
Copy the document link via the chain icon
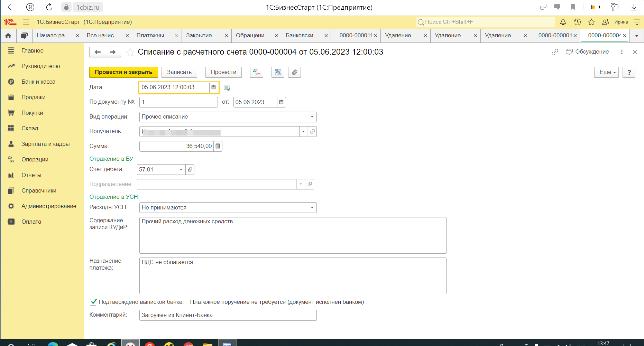[x=555, y=52]
